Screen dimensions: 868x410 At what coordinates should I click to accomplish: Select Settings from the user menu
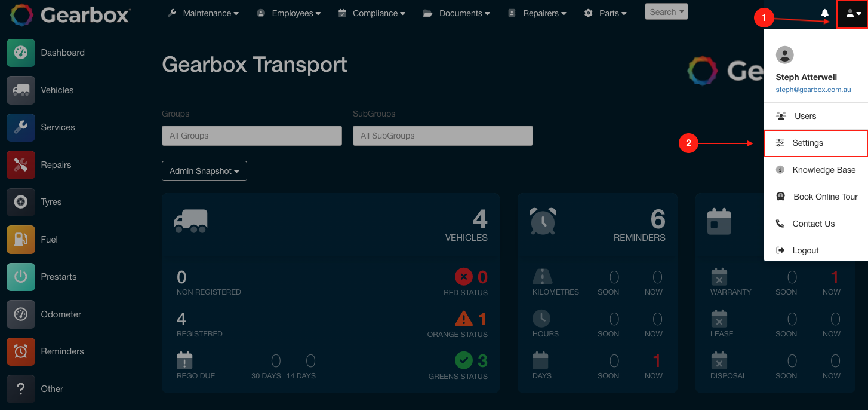click(x=807, y=143)
